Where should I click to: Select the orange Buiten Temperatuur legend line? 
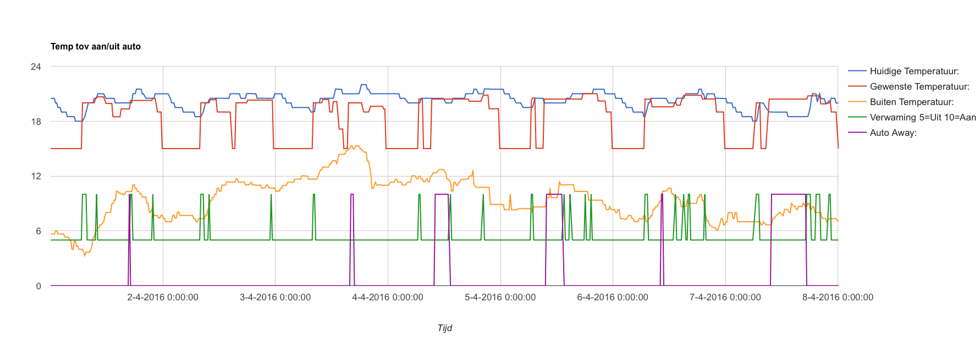(x=857, y=102)
